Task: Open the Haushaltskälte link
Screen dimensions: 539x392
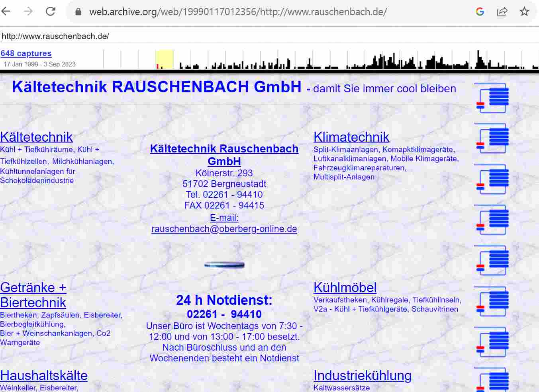Action: tap(44, 375)
